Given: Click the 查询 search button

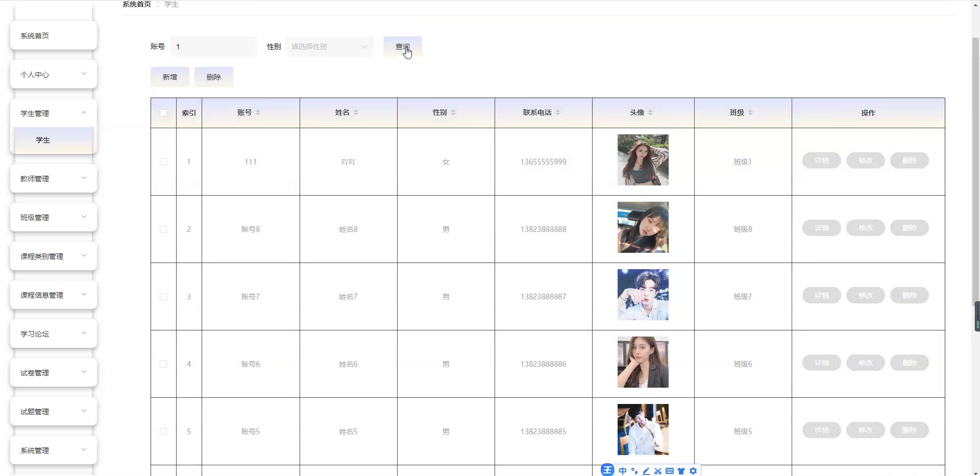Looking at the screenshot, I should click(402, 46).
